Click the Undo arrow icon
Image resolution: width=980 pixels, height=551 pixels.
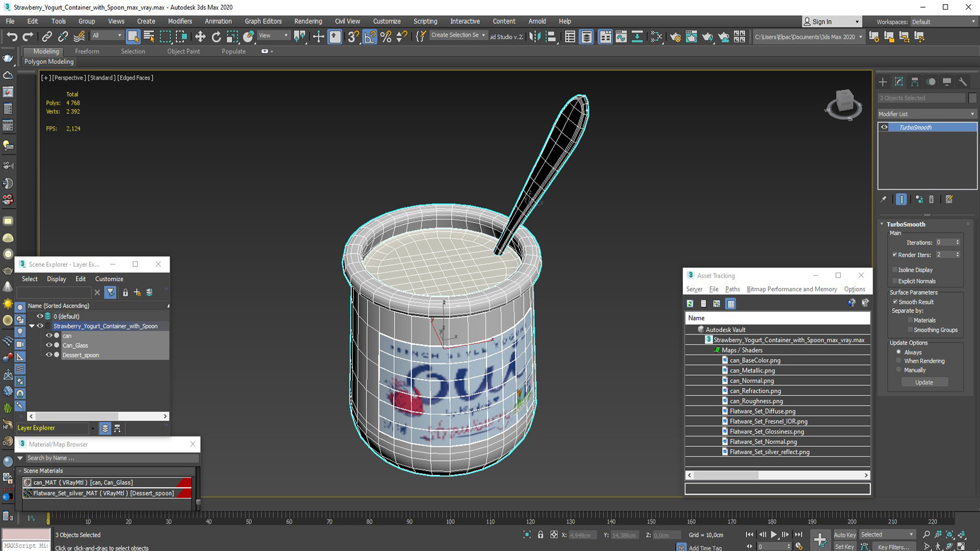click(x=12, y=36)
